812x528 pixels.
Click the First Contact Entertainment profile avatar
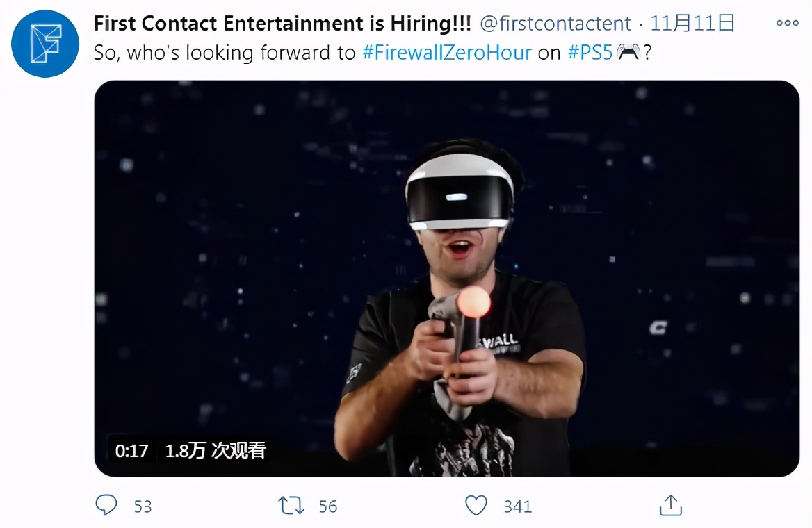tap(44, 44)
